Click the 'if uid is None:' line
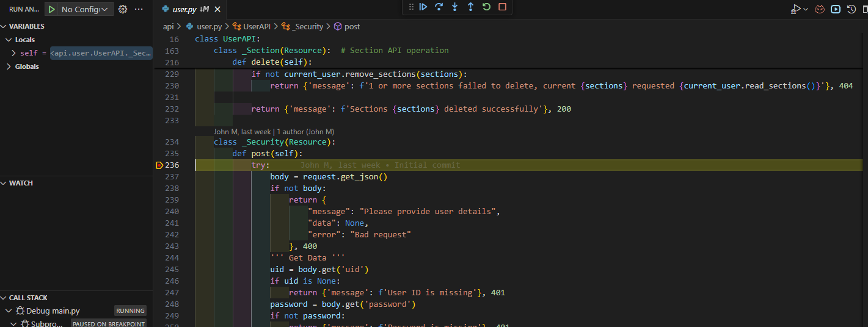This screenshot has height=327, width=868. 305,281
